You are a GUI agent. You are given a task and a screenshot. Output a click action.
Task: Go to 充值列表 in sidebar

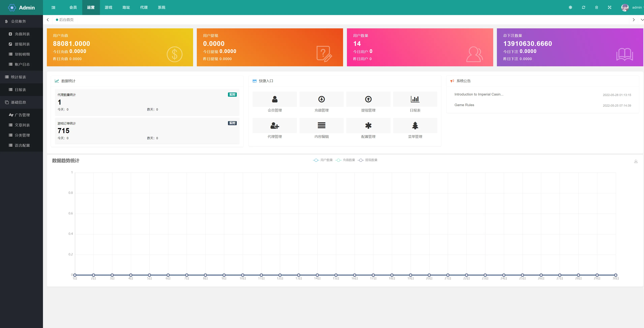tap(22, 34)
